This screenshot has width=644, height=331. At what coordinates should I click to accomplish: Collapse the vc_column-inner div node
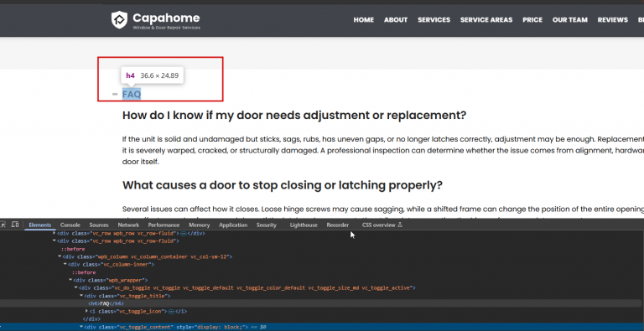click(65, 265)
